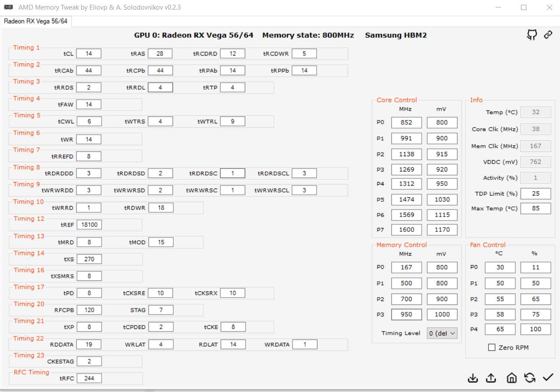Click the home reset icon
560x392 pixels.
coord(511,378)
